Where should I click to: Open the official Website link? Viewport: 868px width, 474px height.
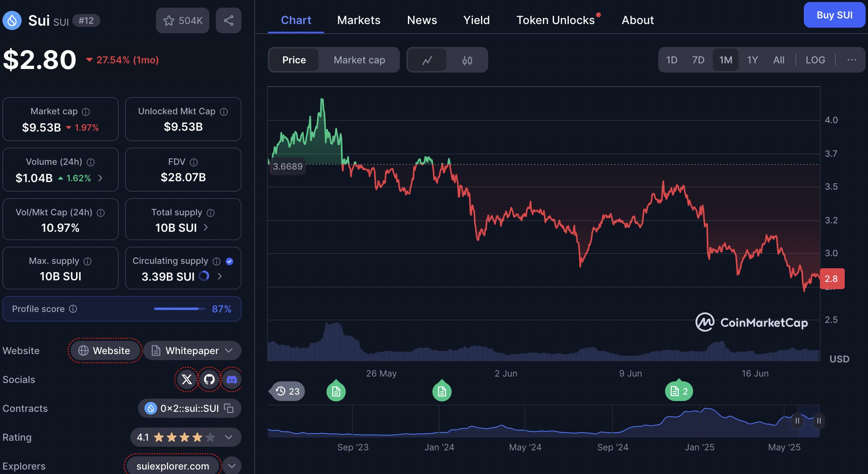point(105,350)
